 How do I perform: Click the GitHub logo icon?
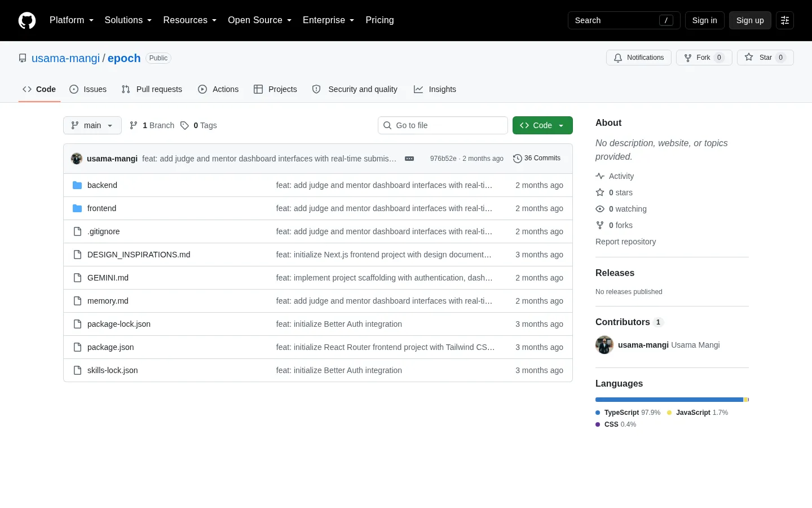click(27, 20)
